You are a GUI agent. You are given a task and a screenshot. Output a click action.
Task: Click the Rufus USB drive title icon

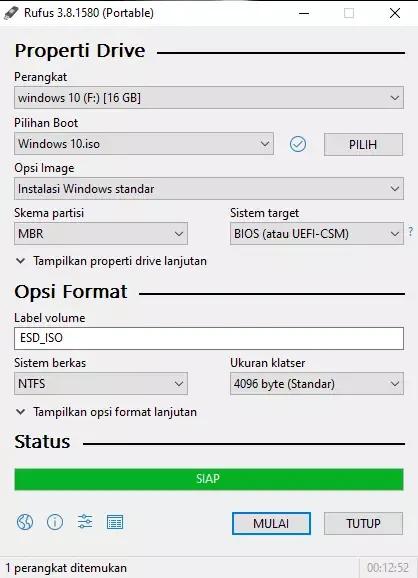point(11,13)
